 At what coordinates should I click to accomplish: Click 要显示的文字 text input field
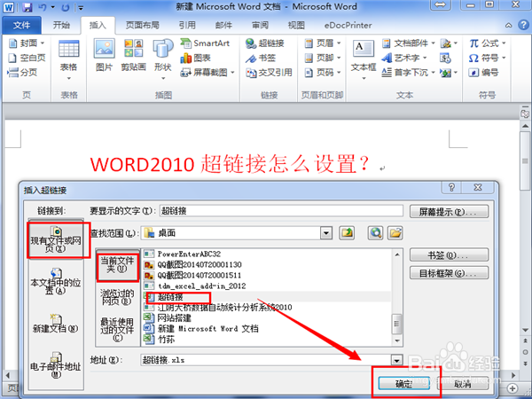pyautogui.click(x=281, y=211)
